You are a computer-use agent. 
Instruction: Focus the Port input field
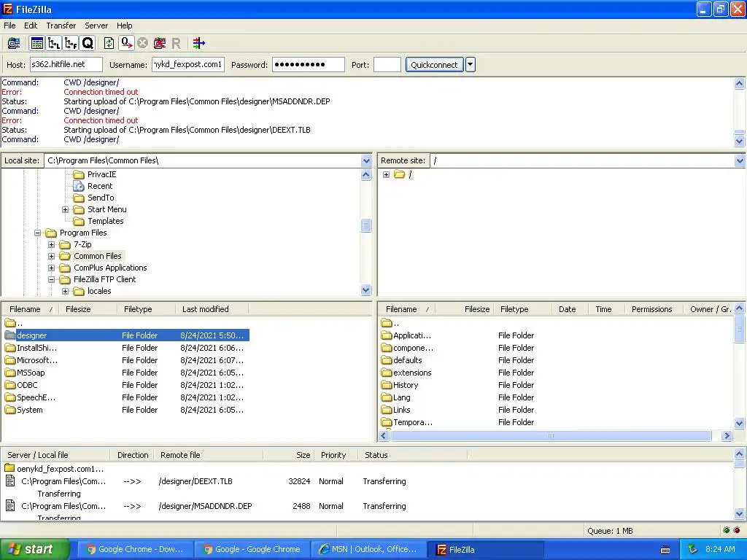[x=387, y=65]
